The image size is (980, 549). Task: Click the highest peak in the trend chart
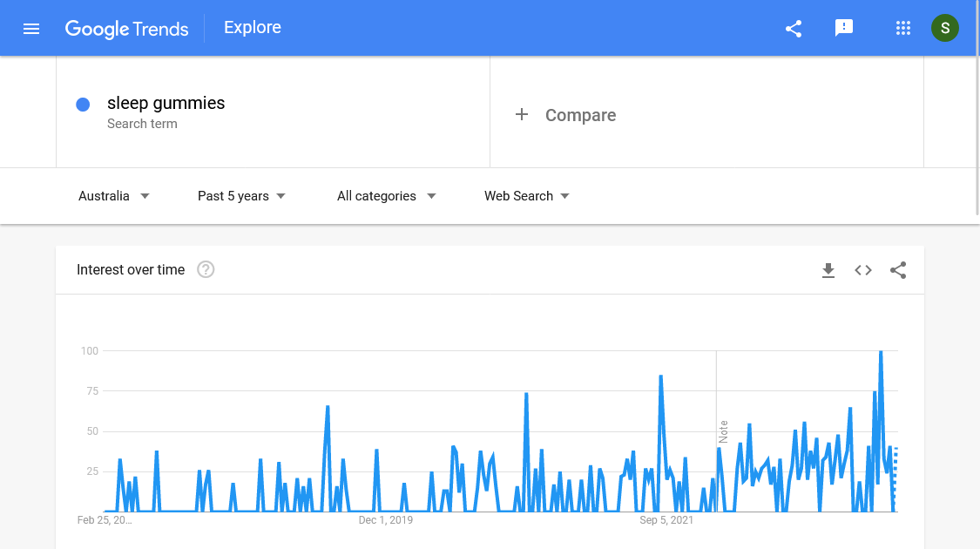coord(881,352)
